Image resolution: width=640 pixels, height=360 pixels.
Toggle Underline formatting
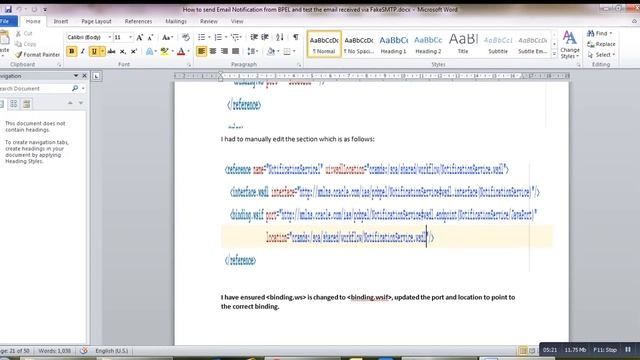(94, 51)
